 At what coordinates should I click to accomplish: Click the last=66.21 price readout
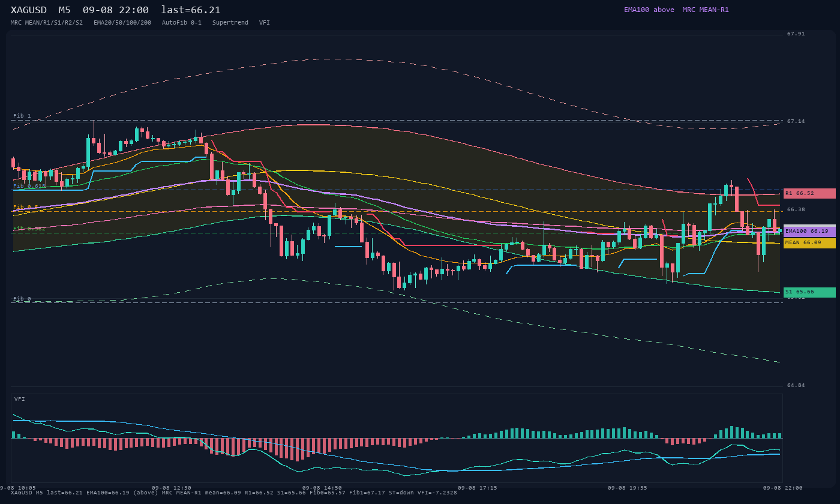click(x=191, y=10)
